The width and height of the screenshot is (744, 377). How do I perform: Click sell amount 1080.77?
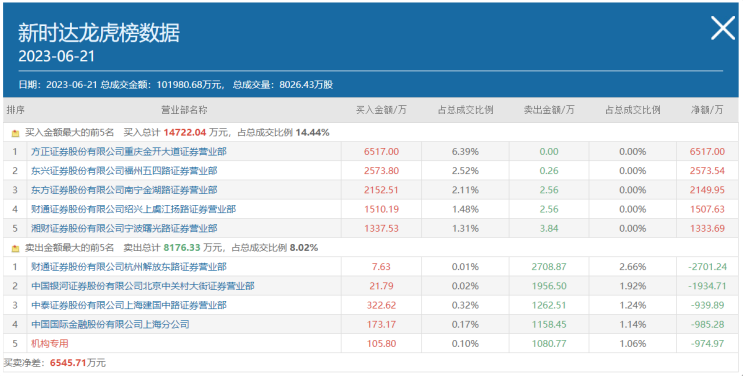point(549,344)
